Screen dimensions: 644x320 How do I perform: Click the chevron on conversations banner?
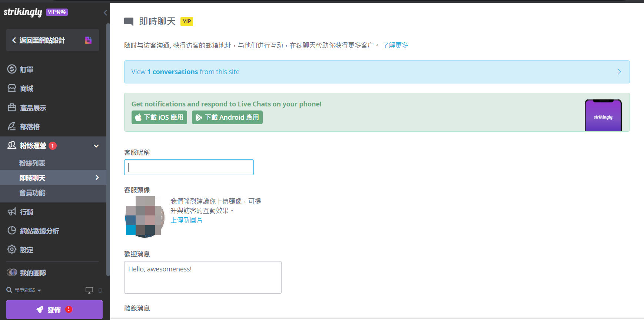[619, 72]
